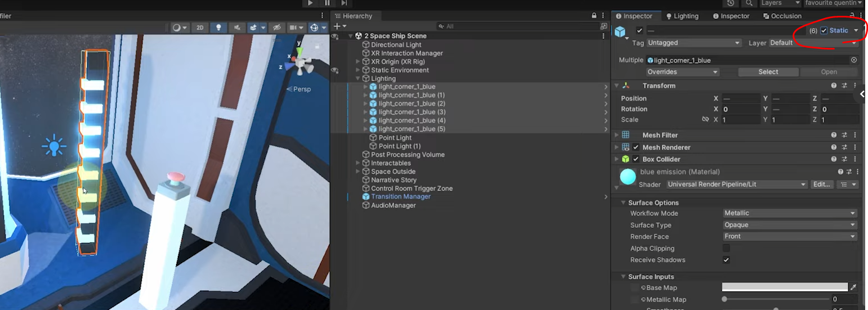The width and height of the screenshot is (868, 310).
Task: Open the 2 Space Ship Scene row options menu
Action: point(603,36)
